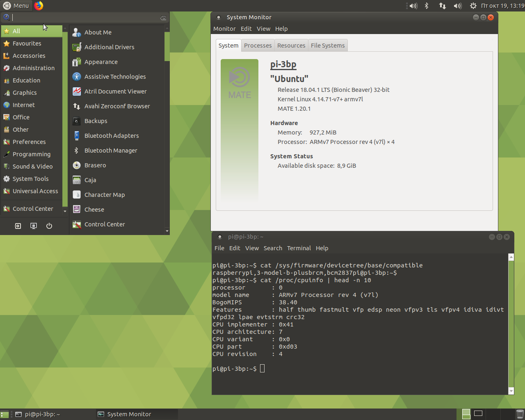Select the Education category

click(x=32, y=80)
